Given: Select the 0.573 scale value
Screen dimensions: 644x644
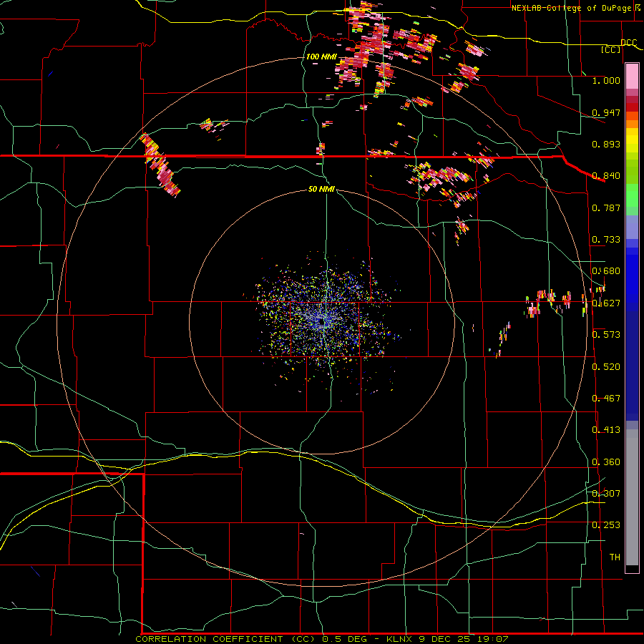Looking at the screenshot, I should [606, 334].
